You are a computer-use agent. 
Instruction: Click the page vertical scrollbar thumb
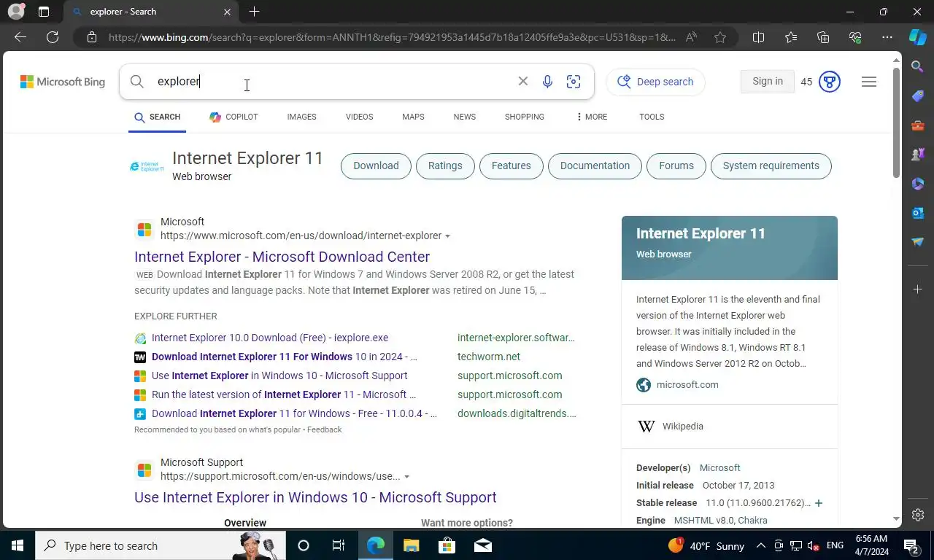897,122
